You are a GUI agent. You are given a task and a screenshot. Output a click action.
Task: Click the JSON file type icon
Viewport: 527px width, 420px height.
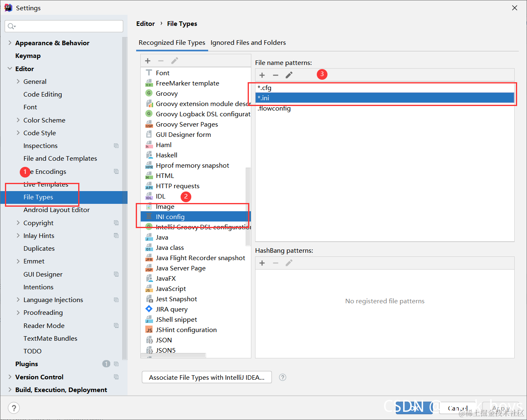149,340
